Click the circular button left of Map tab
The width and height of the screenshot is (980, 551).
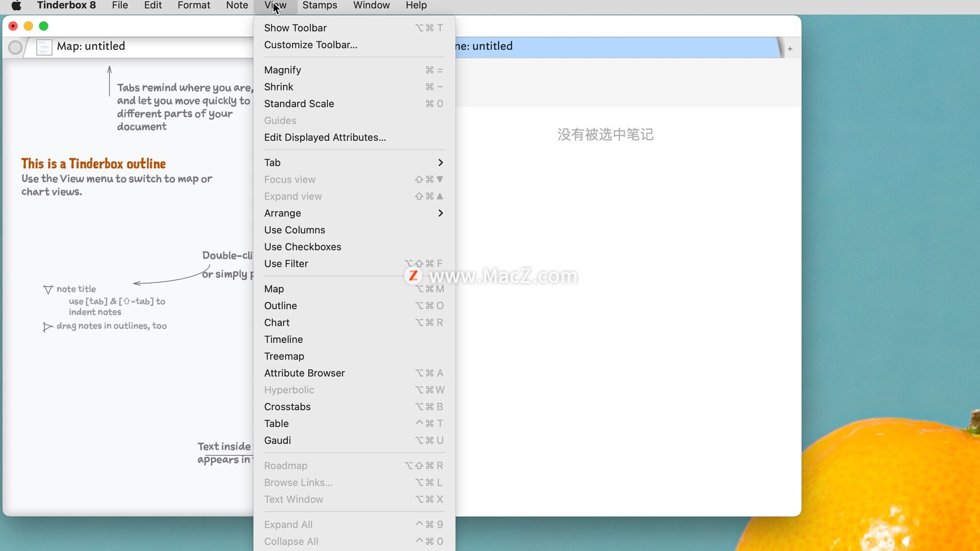pyautogui.click(x=15, y=47)
